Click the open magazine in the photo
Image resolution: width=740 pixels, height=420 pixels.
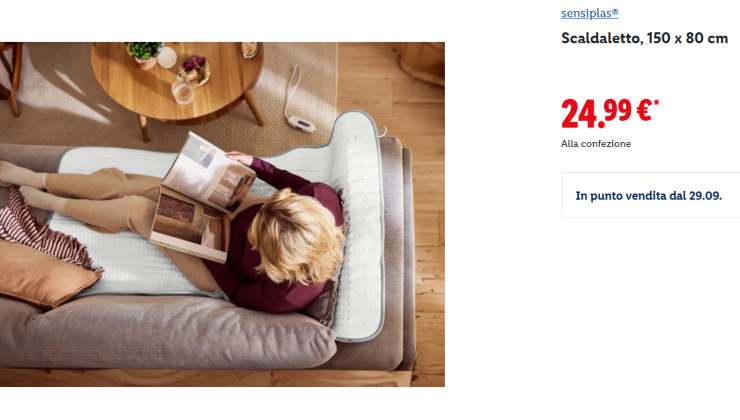pos(202,196)
